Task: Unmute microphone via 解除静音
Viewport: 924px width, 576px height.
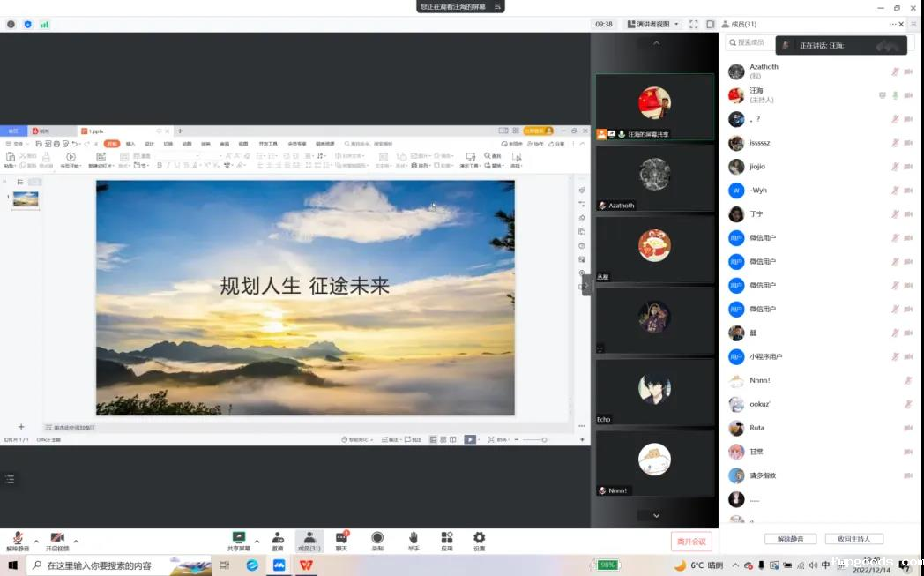Action: [x=17, y=541]
